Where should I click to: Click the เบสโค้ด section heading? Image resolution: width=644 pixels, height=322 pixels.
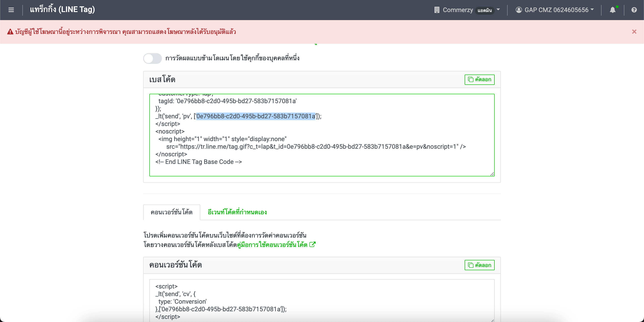tap(162, 79)
